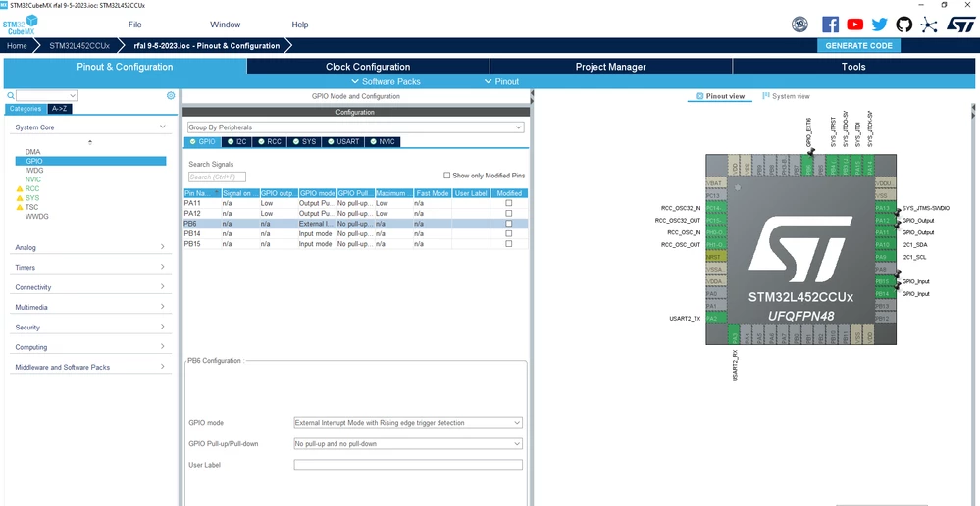This screenshot has height=506, width=980.
Task: Open the Twitter bird icon
Action: tap(879, 25)
